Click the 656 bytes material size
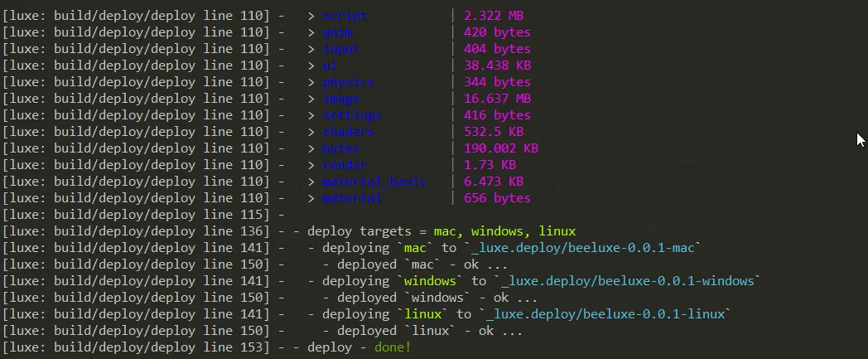Image resolution: width=868 pixels, height=359 pixels. pyautogui.click(x=497, y=198)
